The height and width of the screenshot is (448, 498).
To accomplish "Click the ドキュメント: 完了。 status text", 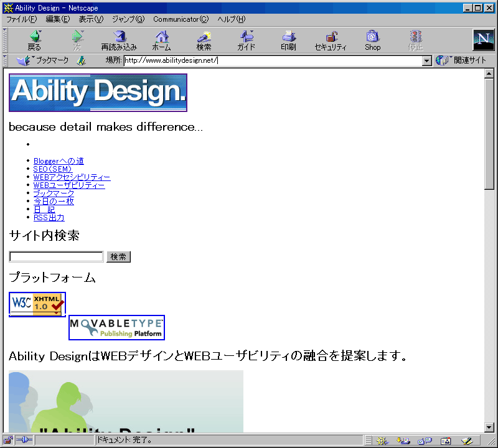I will [x=125, y=440].
